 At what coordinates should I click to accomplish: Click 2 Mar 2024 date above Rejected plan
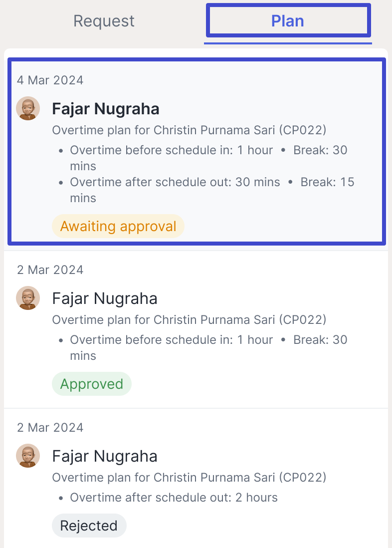[50, 427]
